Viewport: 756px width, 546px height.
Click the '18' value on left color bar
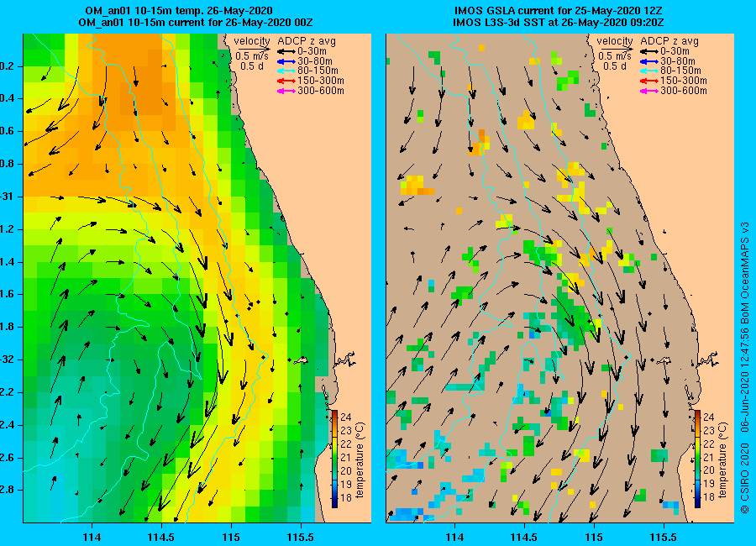click(346, 498)
